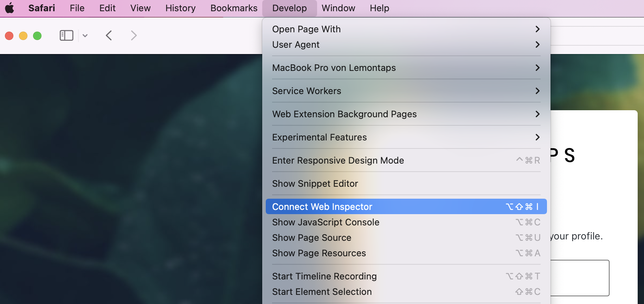
Task: Minimize the Safari window with yellow button
Action: [x=23, y=36]
